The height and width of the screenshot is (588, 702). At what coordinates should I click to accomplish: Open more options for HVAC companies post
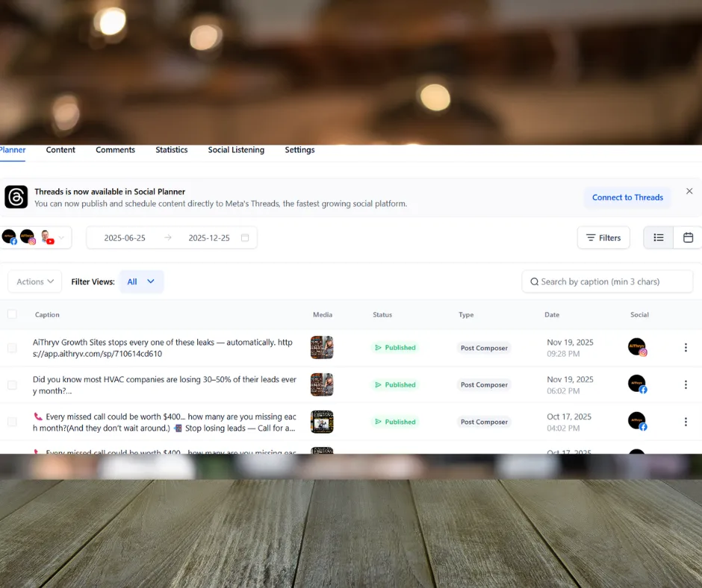point(686,384)
